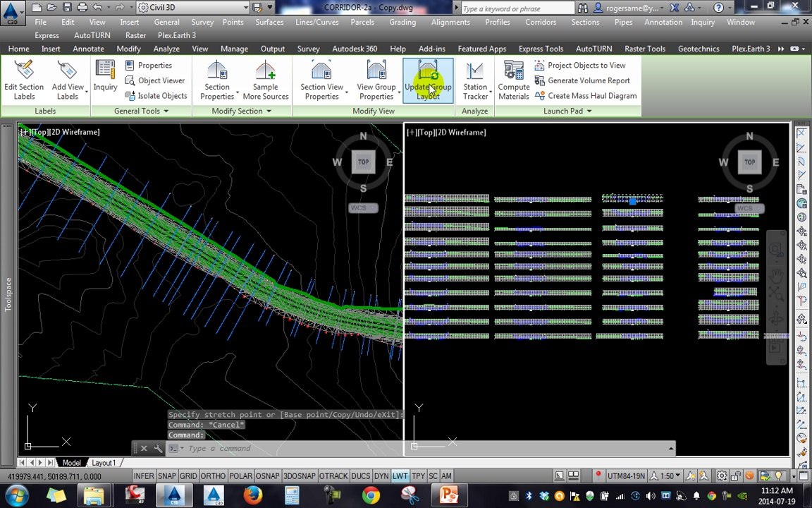Open the Alignments menu
The image size is (812, 508).
click(450, 23)
